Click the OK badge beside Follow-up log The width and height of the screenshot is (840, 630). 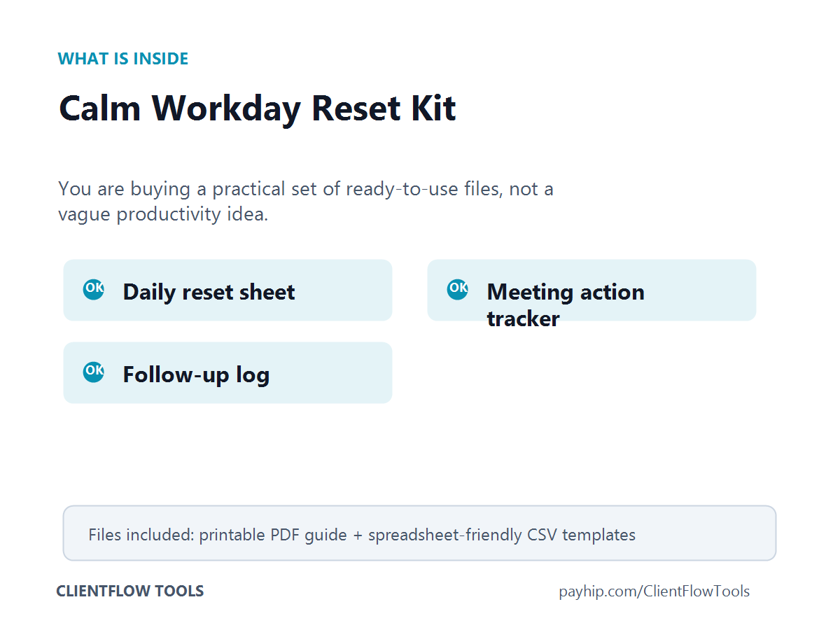coord(94,372)
